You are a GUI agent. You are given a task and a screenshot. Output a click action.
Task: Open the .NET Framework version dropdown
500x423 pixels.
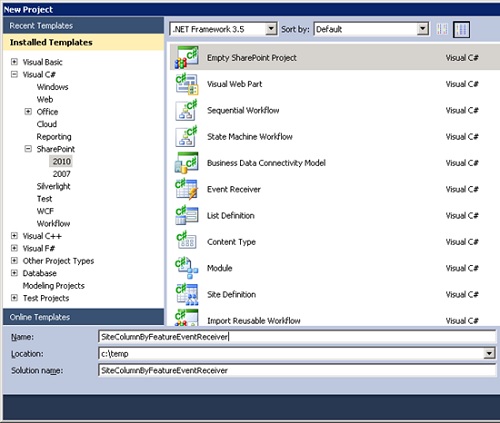coord(271,29)
